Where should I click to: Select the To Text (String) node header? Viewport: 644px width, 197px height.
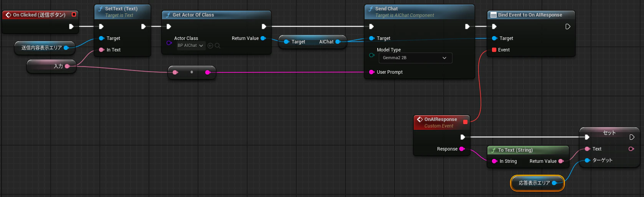point(528,150)
